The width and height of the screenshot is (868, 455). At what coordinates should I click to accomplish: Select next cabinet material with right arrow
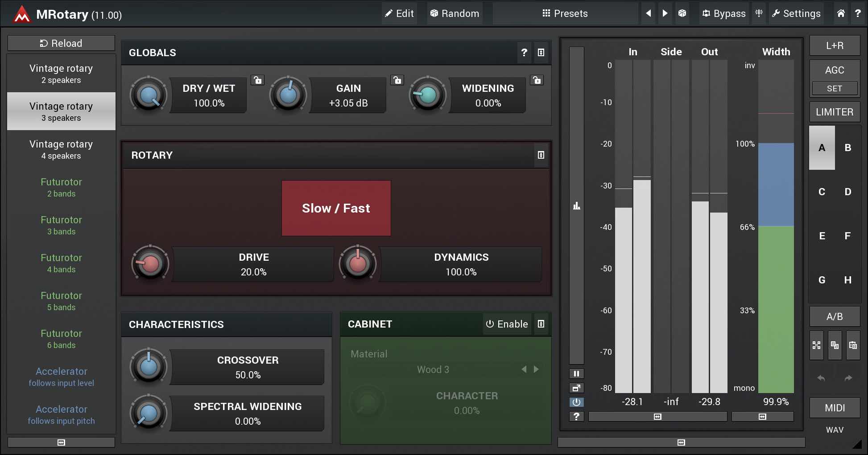click(x=536, y=369)
